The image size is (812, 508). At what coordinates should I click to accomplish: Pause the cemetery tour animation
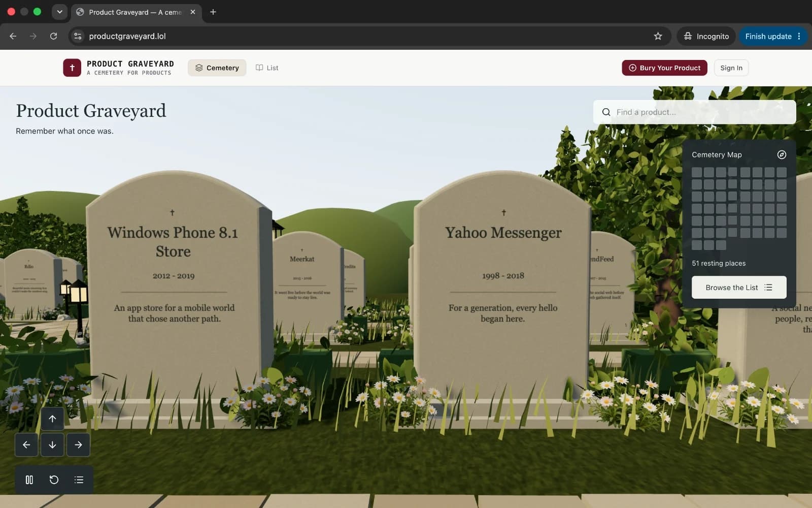pos(29,480)
